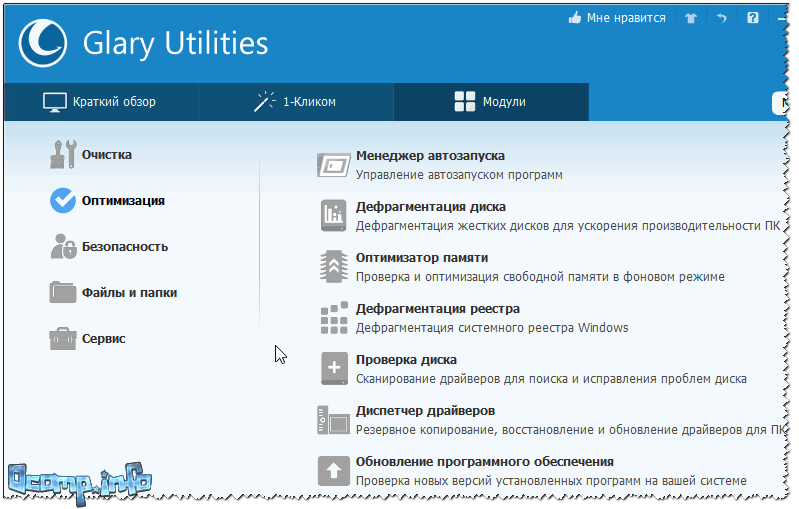The image size is (799, 509).
Task: Open Диспетчер драйверов
Action: click(425, 411)
